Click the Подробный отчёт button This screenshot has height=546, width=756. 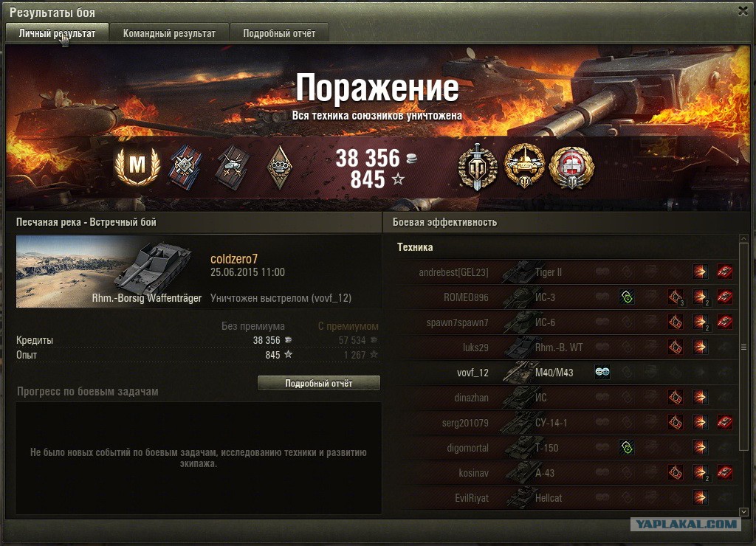click(319, 383)
